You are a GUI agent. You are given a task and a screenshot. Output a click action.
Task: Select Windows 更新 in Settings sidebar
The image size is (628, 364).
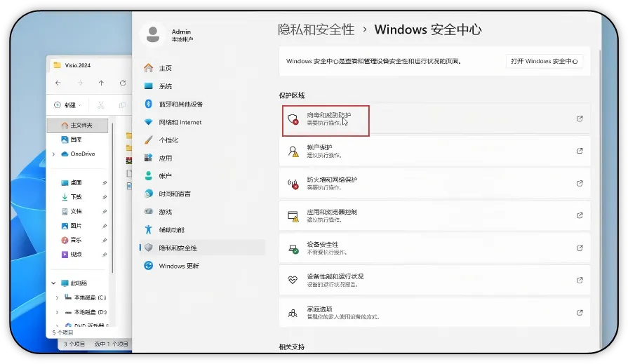pyautogui.click(x=202, y=266)
